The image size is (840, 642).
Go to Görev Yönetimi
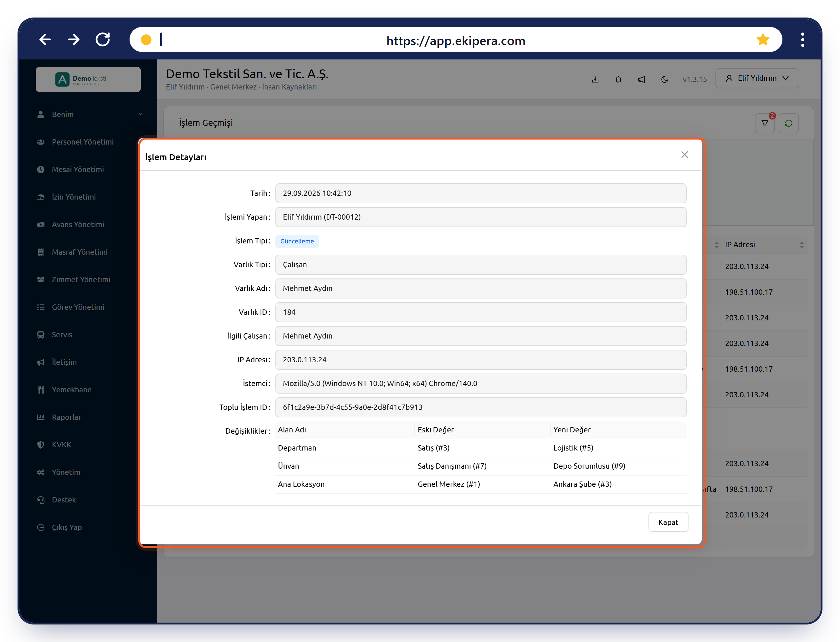pyautogui.click(x=78, y=307)
